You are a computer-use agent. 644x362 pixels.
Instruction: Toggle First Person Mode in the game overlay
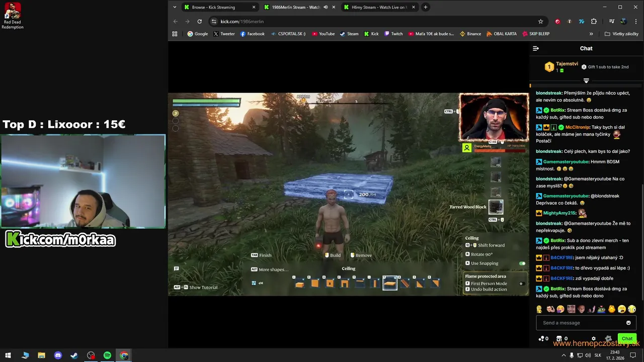pos(521,284)
